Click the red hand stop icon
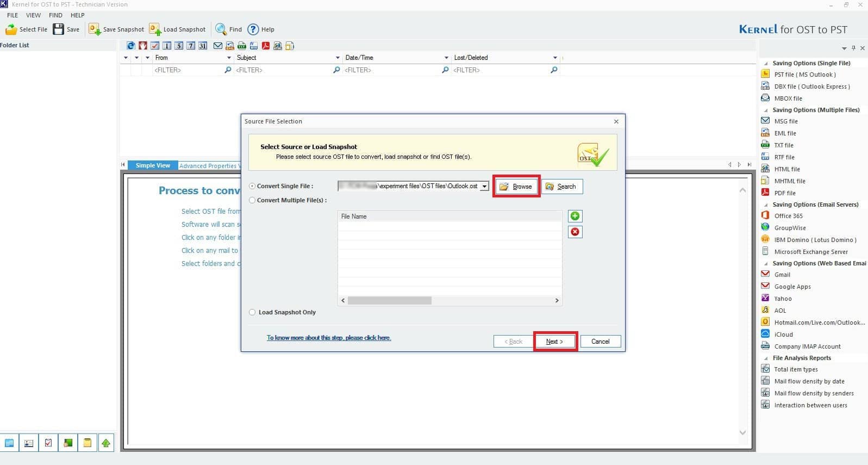 143,46
